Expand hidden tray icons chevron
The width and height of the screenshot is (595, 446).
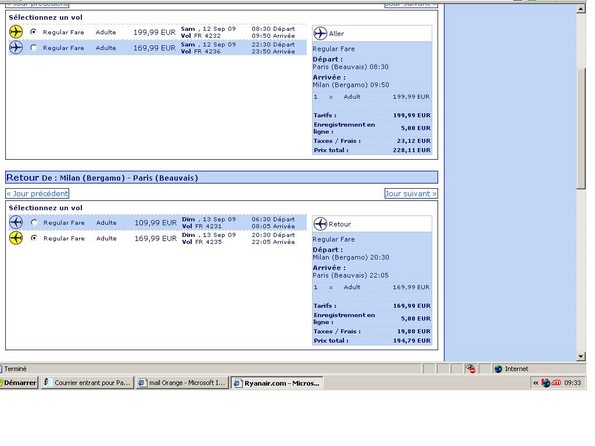535,383
